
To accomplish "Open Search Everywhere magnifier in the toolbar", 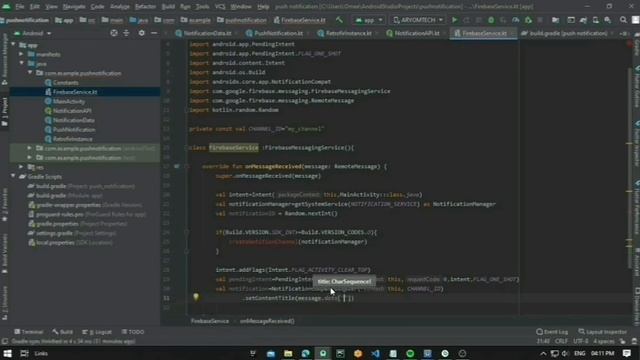I will click(x=623, y=20).
